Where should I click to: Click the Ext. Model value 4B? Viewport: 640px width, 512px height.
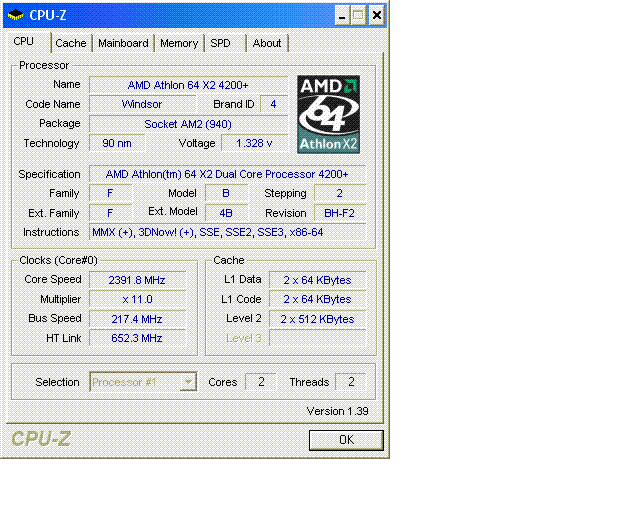pos(226,214)
